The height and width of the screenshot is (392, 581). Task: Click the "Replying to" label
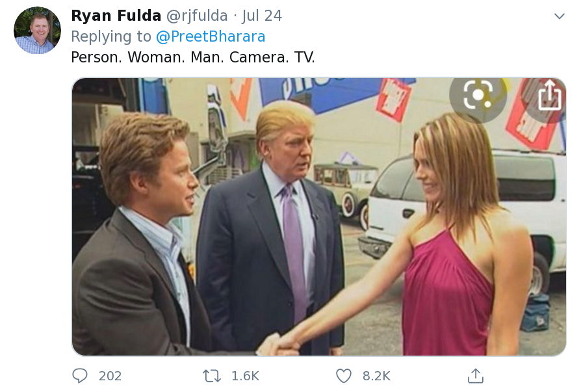(x=111, y=36)
